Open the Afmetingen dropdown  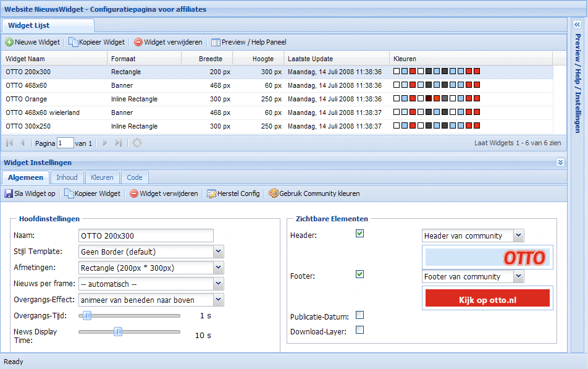(x=218, y=268)
